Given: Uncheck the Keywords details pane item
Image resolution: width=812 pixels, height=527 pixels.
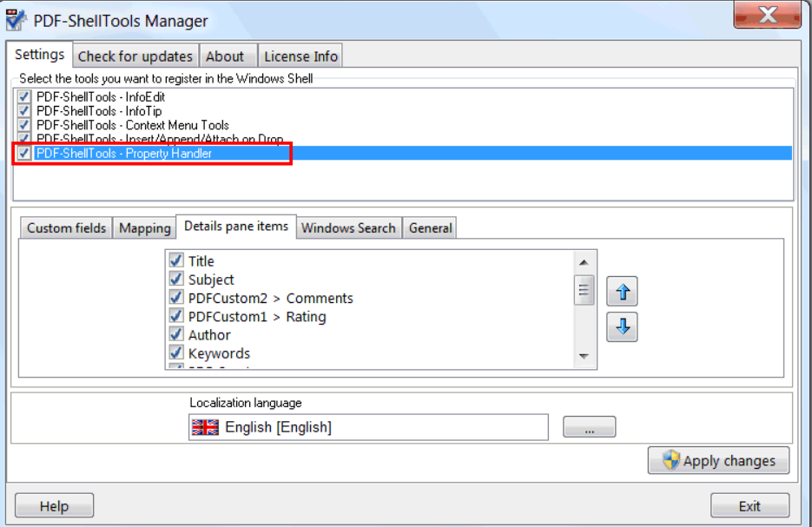Looking at the screenshot, I should (176, 352).
